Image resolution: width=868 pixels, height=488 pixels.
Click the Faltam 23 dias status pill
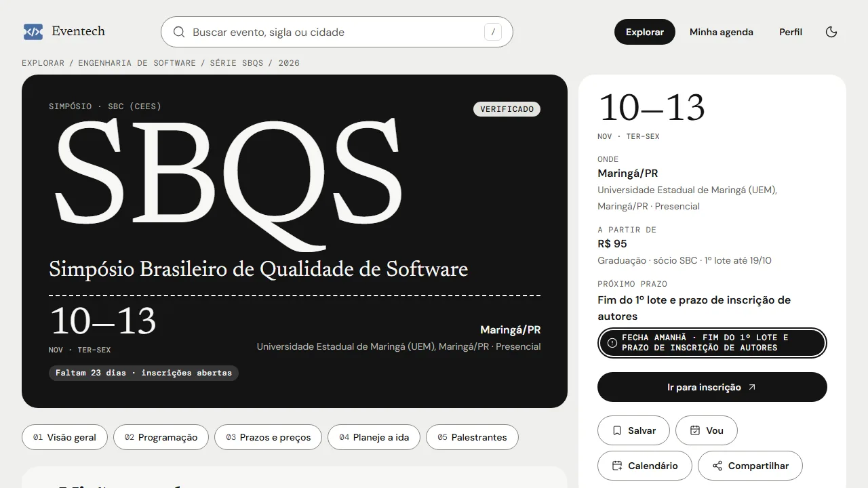(x=144, y=373)
